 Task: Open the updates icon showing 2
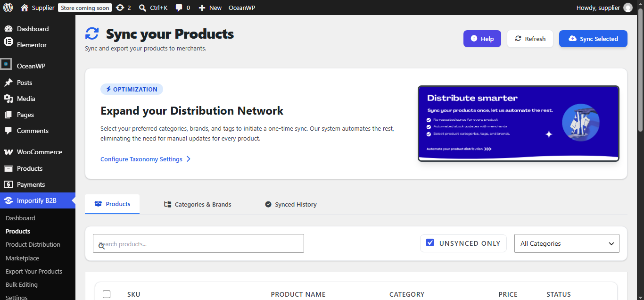[120, 8]
